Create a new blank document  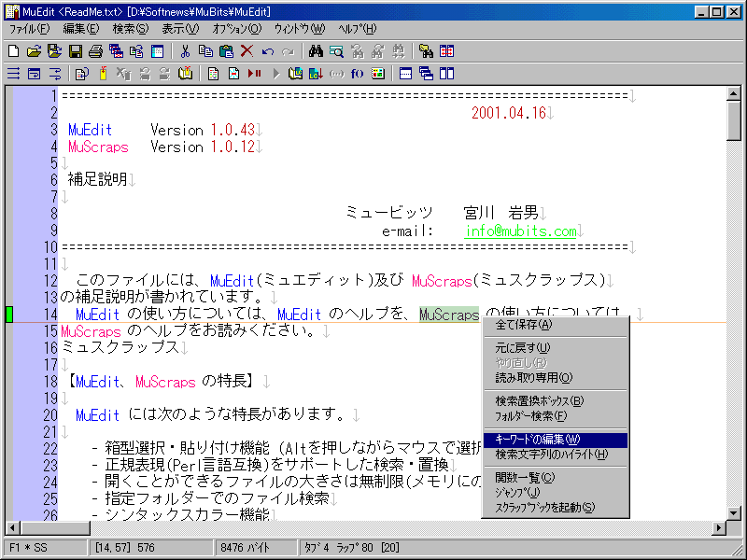point(14,51)
